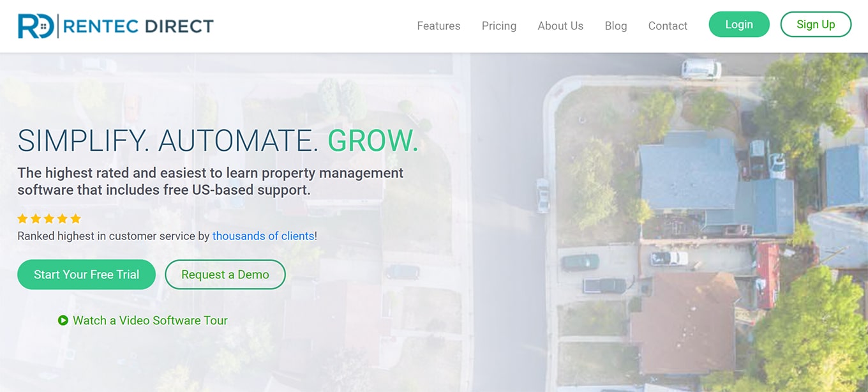This screenshot has height=392, width=868.
Task: Click the green play circle icon
Action: (63, 320)
